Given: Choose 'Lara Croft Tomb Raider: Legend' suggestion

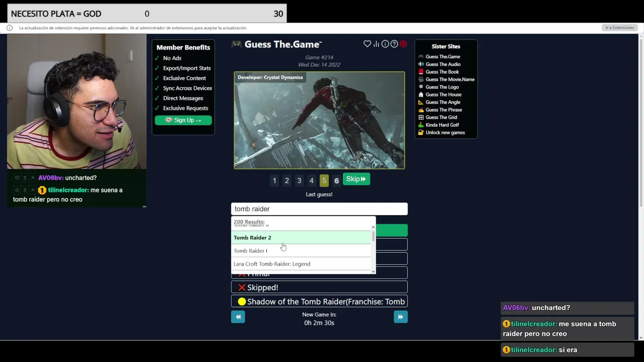Looking at the screenshot, I should pos(301,264).
